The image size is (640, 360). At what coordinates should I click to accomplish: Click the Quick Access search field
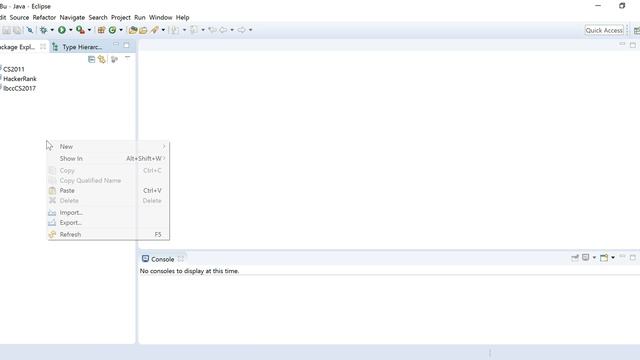tap(604, 30)
